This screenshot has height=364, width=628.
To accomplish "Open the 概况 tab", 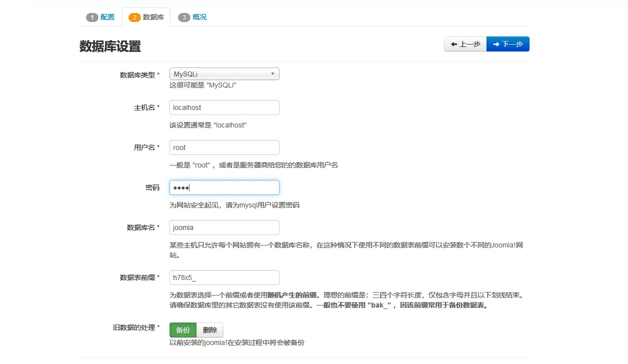I will (192, 17).
